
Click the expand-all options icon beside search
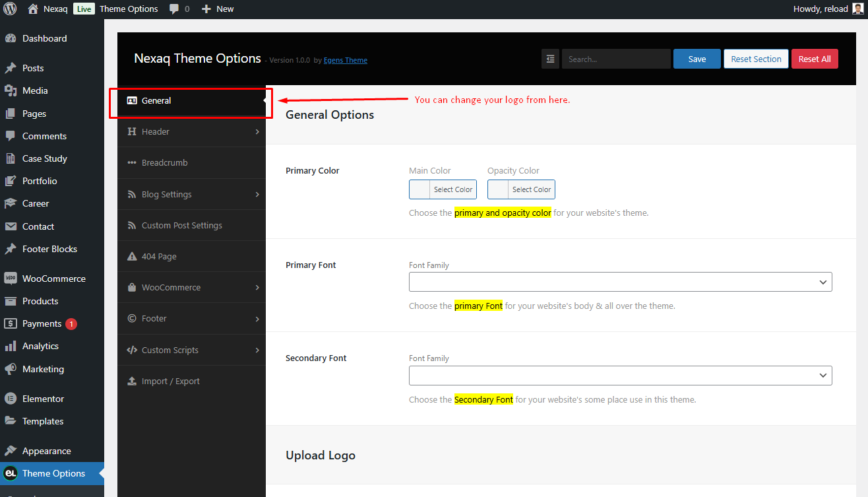550,59
